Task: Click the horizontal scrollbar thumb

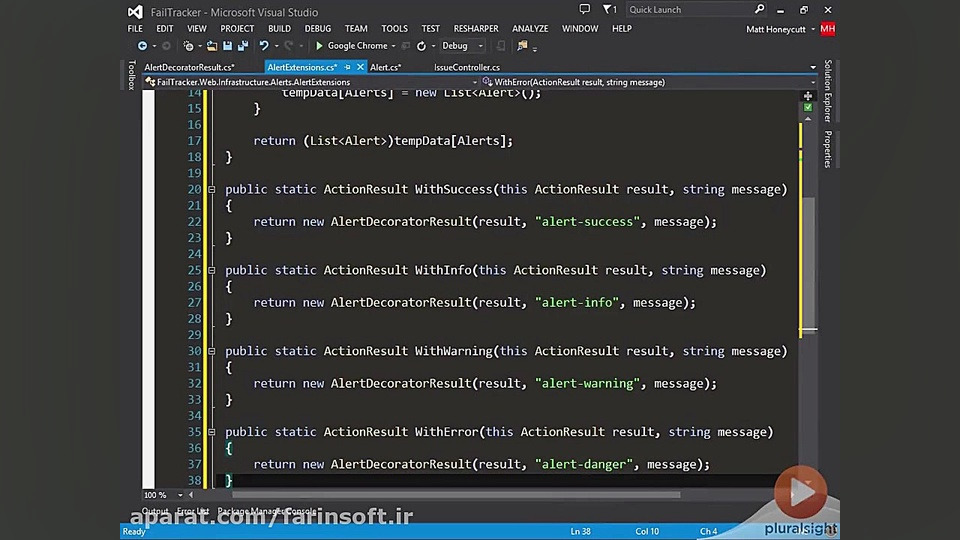Action: tap(456, 495)
